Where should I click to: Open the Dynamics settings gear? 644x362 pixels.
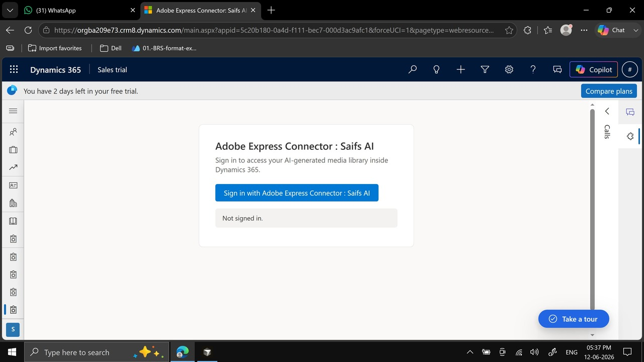(x=509, y=70)
